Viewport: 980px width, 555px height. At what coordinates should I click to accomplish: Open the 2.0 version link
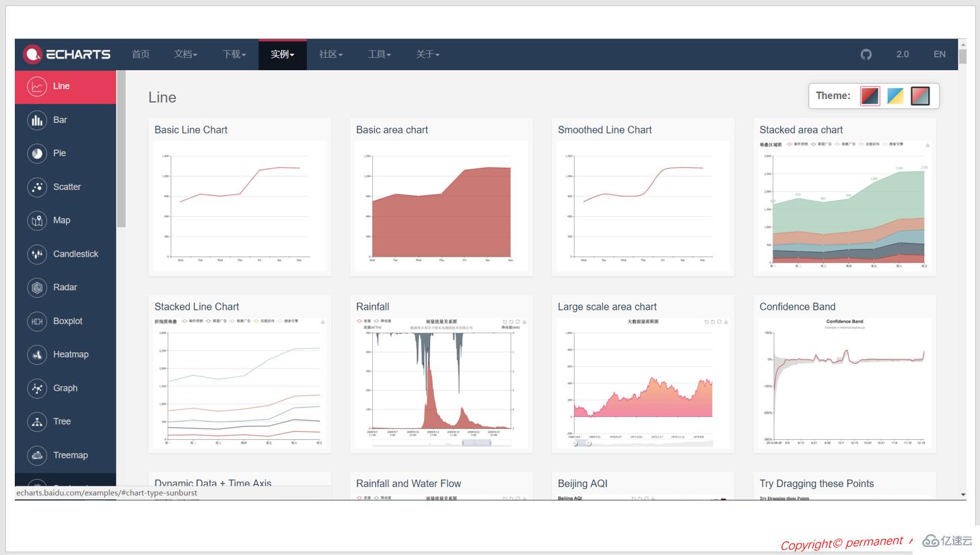(903, 55)
